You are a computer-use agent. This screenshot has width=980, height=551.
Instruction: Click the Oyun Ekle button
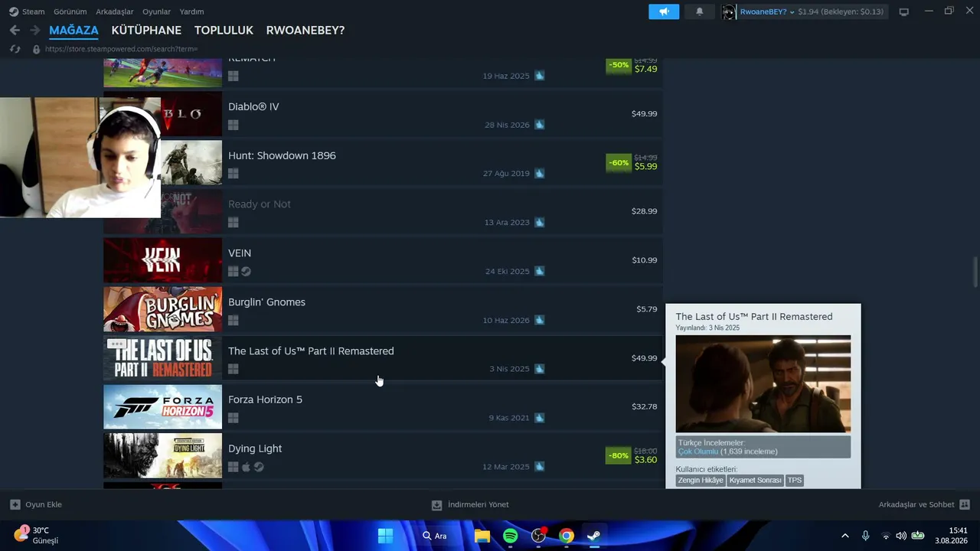pyautogui.click(x=36, y=504)
